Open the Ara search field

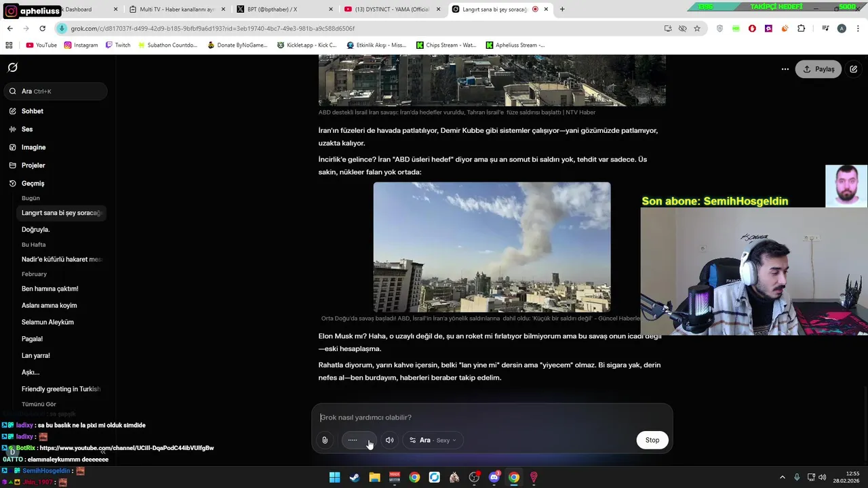click(x=56, y=91)
